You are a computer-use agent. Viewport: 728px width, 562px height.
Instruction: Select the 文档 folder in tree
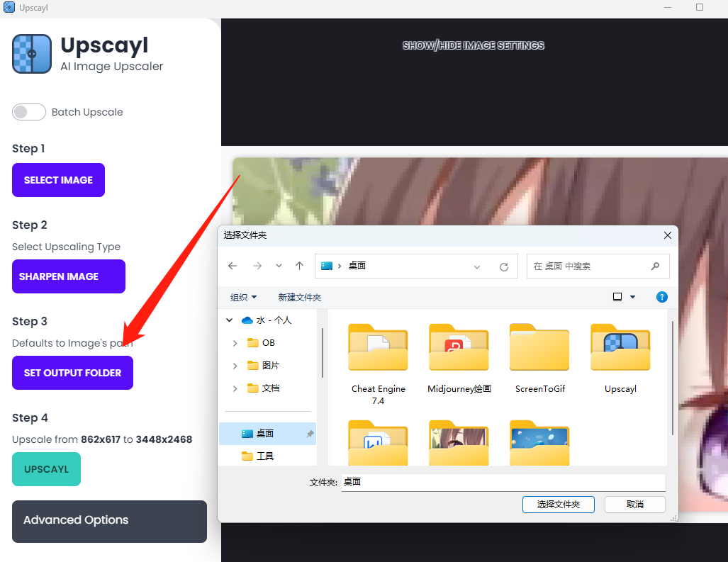coord(271,388)
